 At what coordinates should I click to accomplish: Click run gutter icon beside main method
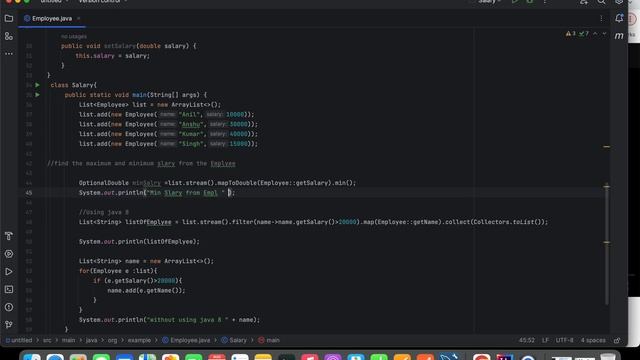point(37,95)
